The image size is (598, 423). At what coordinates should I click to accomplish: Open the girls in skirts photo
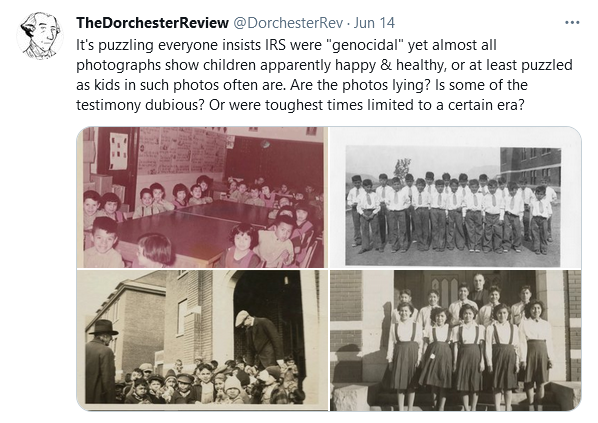[455, 340]
